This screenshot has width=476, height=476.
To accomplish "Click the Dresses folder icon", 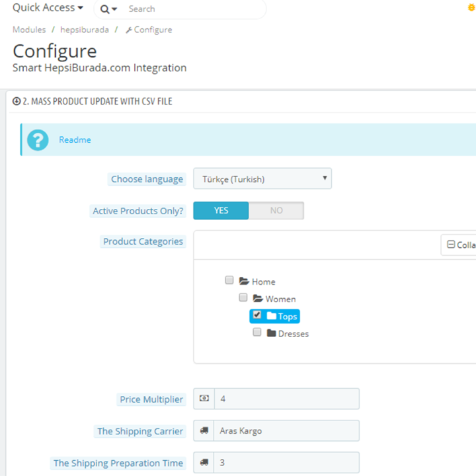I will [272, 333].
